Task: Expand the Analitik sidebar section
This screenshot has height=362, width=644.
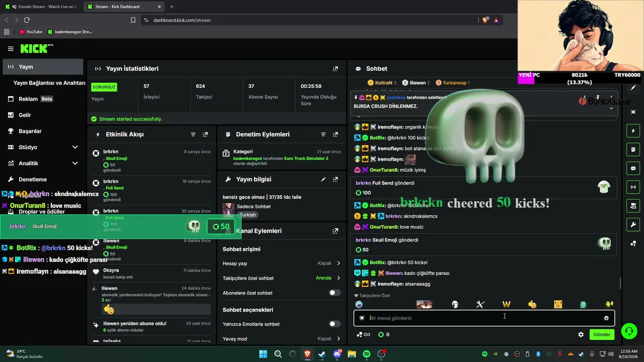Action: click(x=75, y=163)
